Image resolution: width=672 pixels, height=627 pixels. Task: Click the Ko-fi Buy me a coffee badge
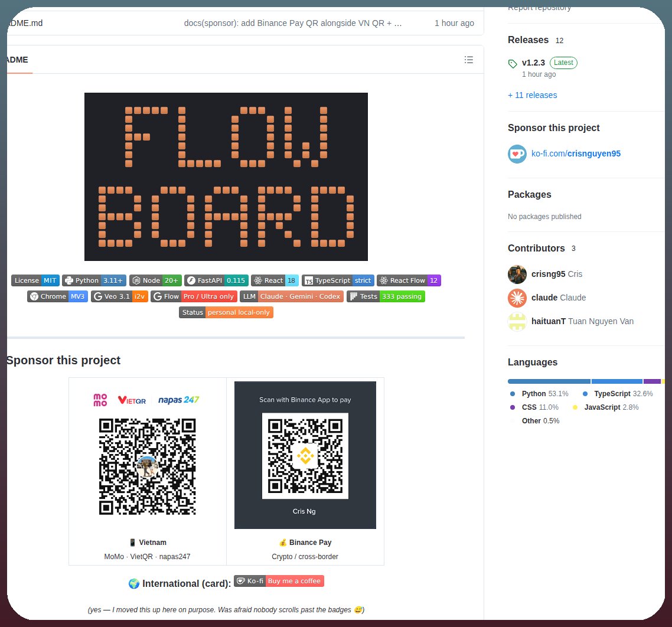[x=279, y=581]
